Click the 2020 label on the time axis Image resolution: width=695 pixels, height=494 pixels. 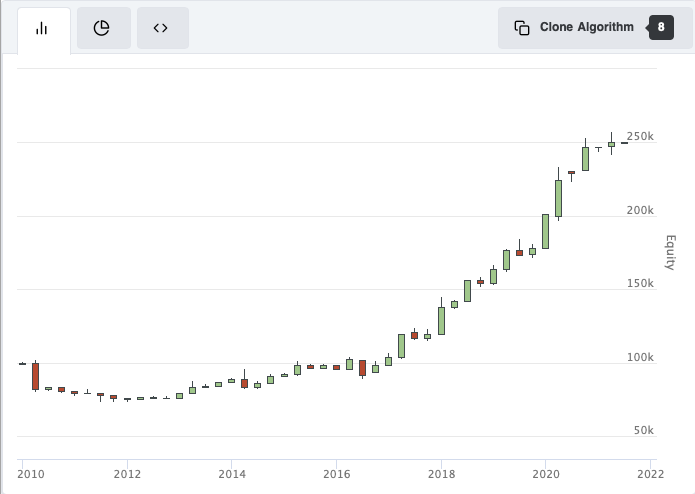coord(546,474)
